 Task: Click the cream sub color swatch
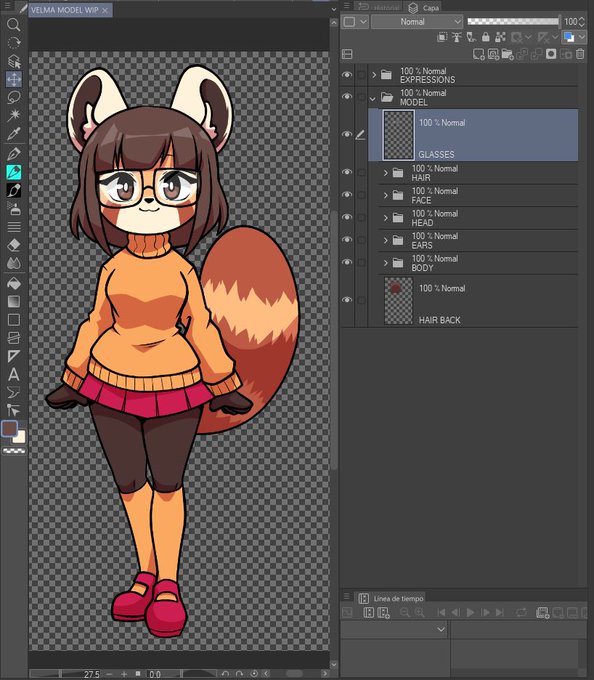point(20,437)
